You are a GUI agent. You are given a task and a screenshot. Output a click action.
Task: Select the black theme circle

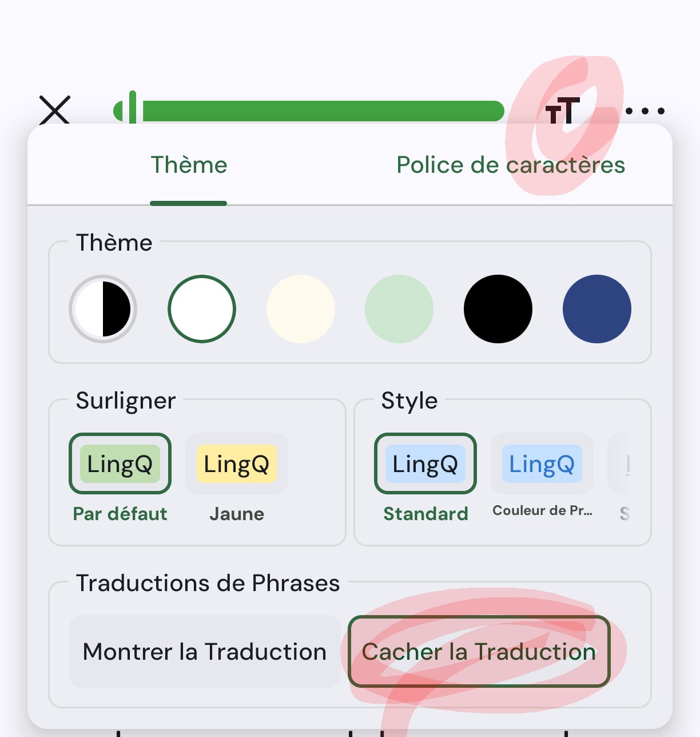point(498,309)
